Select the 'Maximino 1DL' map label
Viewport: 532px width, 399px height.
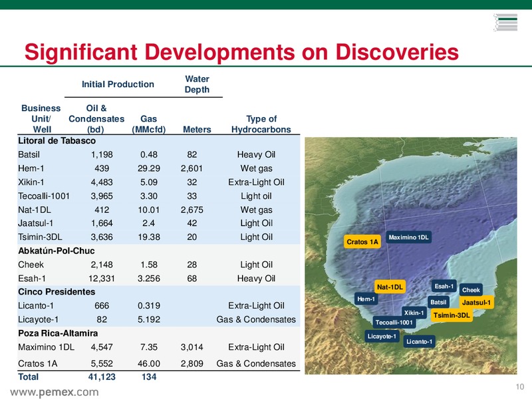tap(408, 237)
